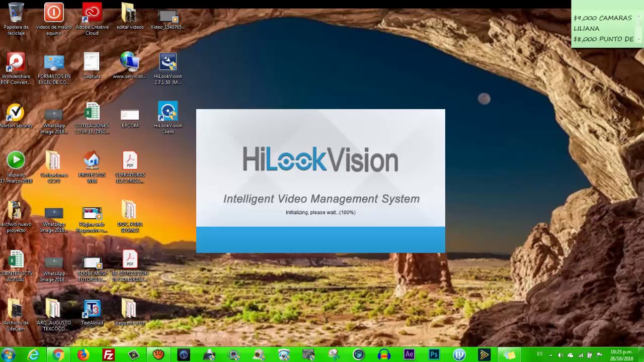
Task: Open the respaldo 17-marzo-2018 icon
Action: 16,167
